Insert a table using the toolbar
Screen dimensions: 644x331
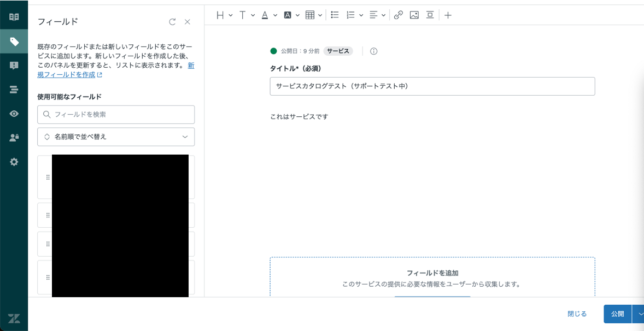pos(314,15)
